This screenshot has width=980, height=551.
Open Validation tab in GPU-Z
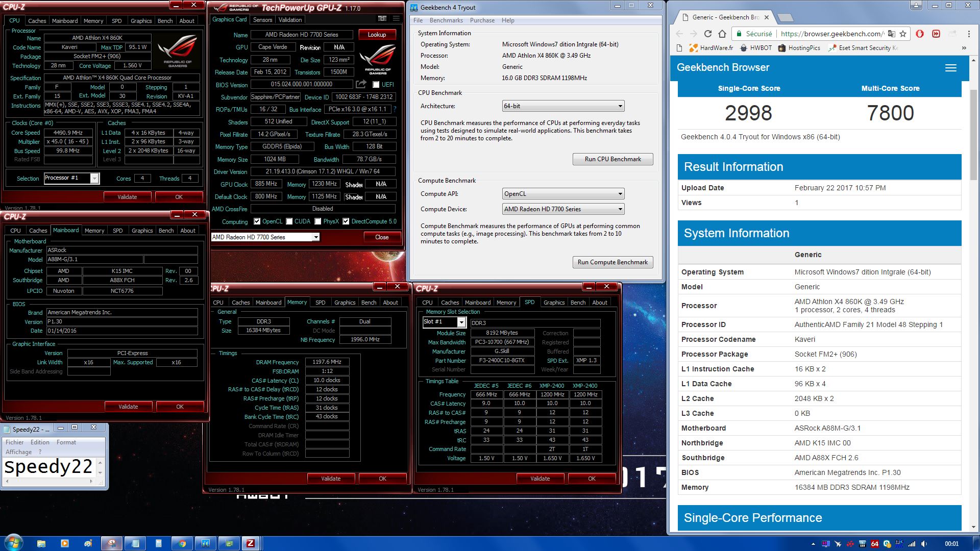pos(290,20)
